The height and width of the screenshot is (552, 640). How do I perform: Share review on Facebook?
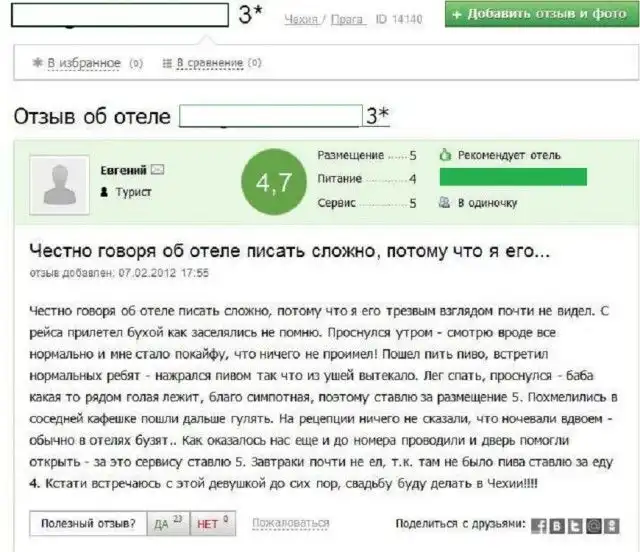pyautogui.click(x=539, y=525)
